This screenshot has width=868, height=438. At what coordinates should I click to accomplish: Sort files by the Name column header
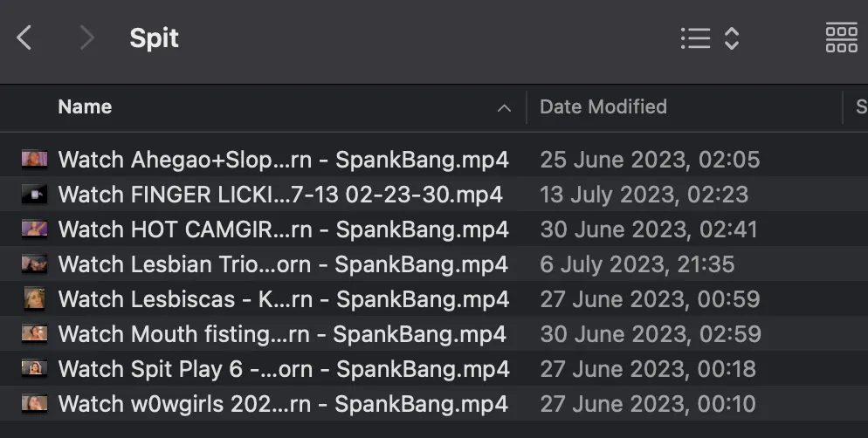[x=86, y=106]
